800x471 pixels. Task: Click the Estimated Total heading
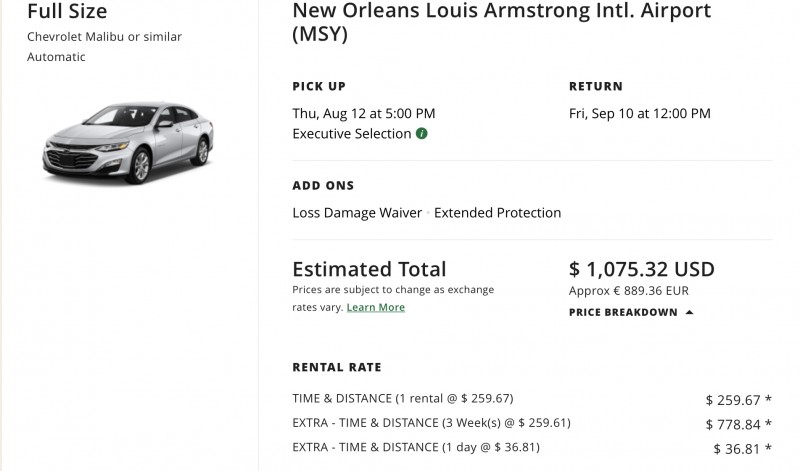pyautogui.click(x=369, y=269)
